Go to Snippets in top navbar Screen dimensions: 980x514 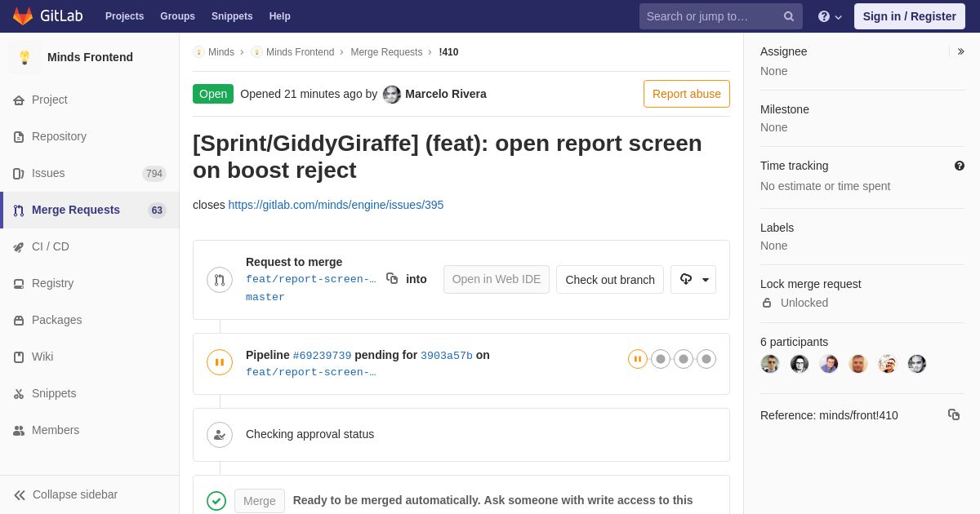click(232, 16)
